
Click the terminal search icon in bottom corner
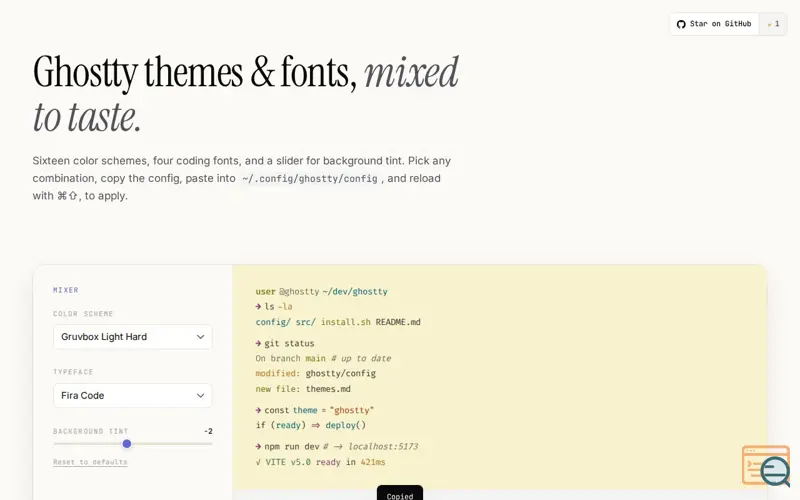pyautogui.click(x=766, y=466)
